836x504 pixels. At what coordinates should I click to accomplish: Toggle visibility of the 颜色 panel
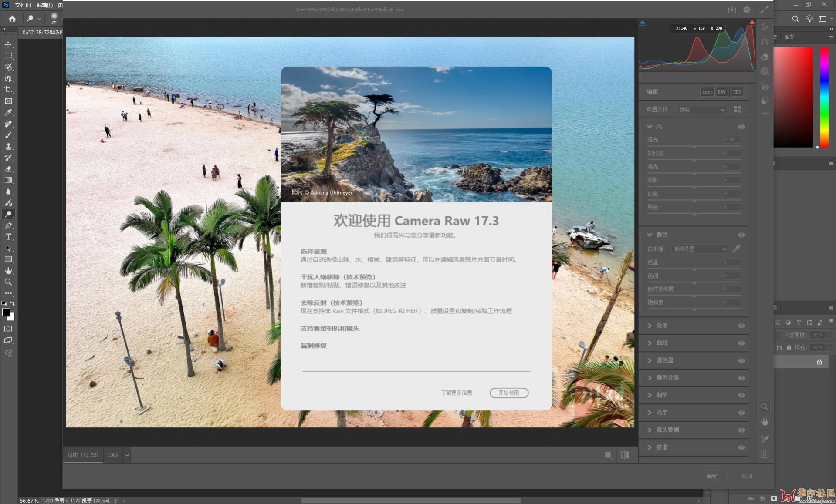[741, 235]
